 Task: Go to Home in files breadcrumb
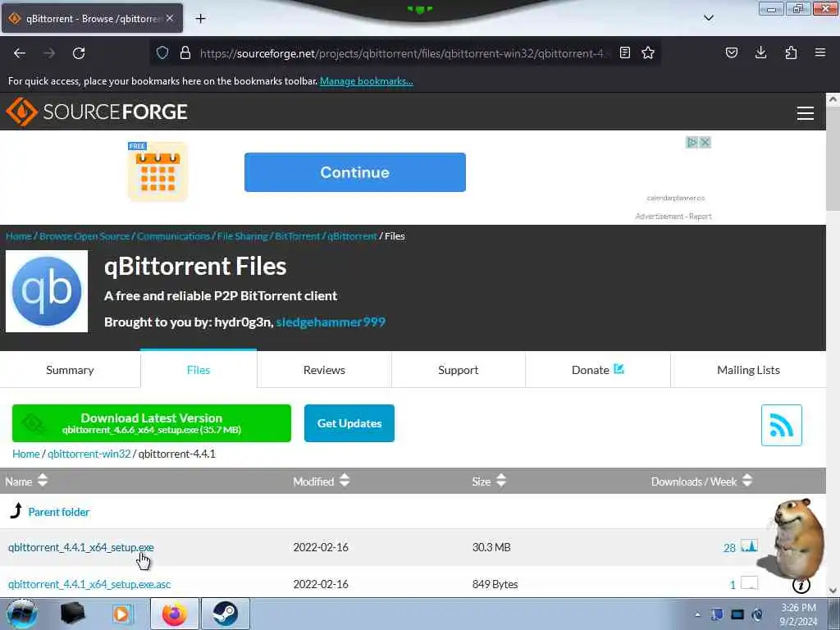pyautogui.click(x=26, y=454)
